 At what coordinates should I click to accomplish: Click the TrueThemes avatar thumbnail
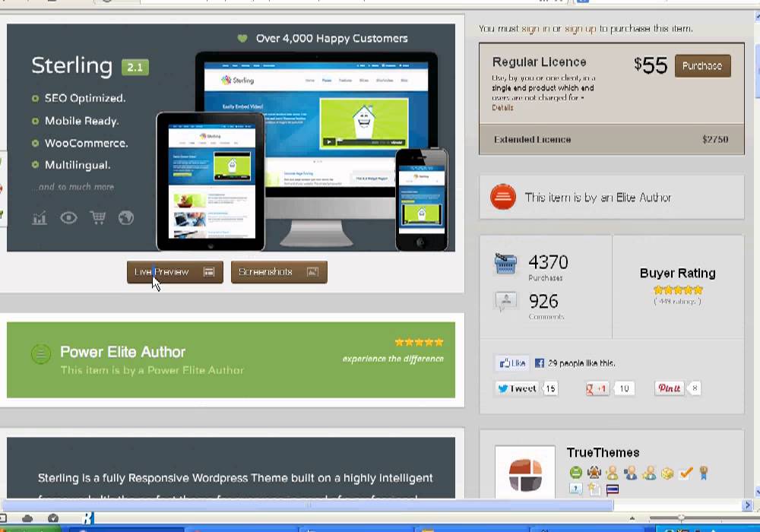coord(525,473)
